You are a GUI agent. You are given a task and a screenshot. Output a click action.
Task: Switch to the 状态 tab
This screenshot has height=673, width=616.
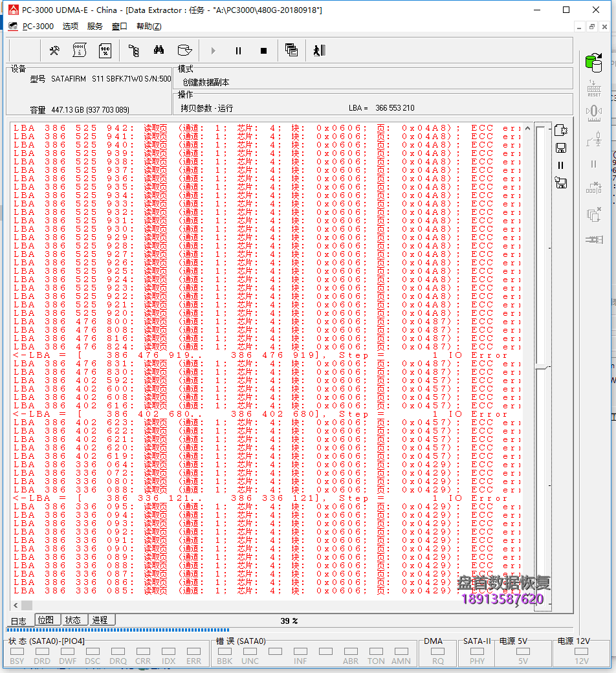(73, 620)
